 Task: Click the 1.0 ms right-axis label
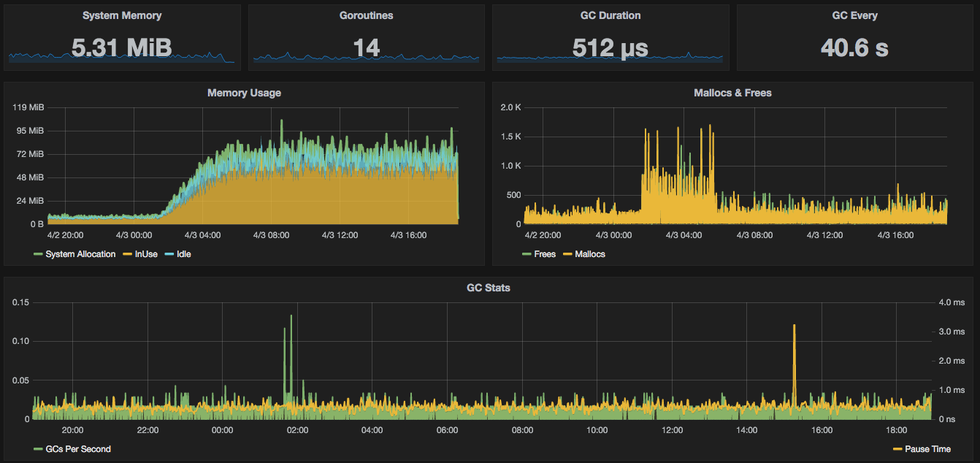point(950,390)
